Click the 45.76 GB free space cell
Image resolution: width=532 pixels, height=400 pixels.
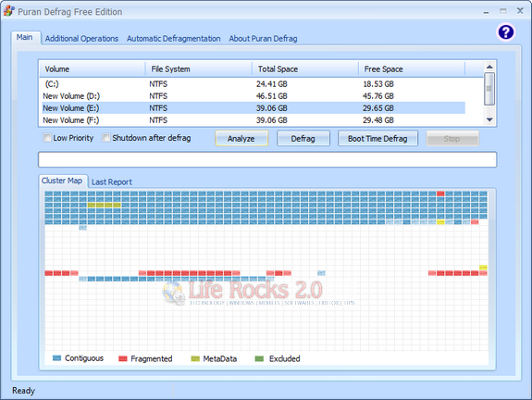(378, 96)
